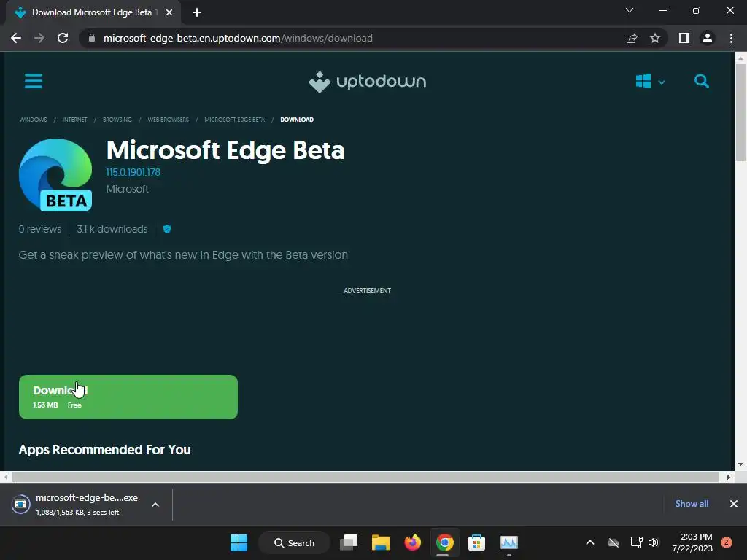This screenshot has height=560, width=747.
Task: Click right arrow of horizontal scrollbar
Action: click(728, 477)
